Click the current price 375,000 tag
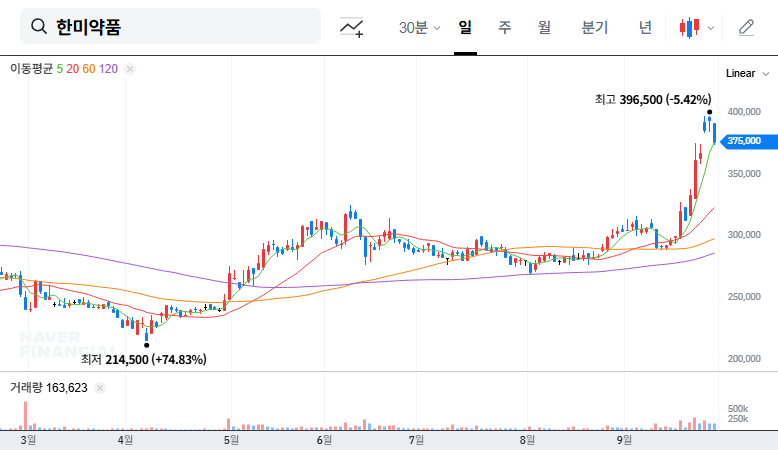Screen dimensions: 778x450 coord(748,141)
